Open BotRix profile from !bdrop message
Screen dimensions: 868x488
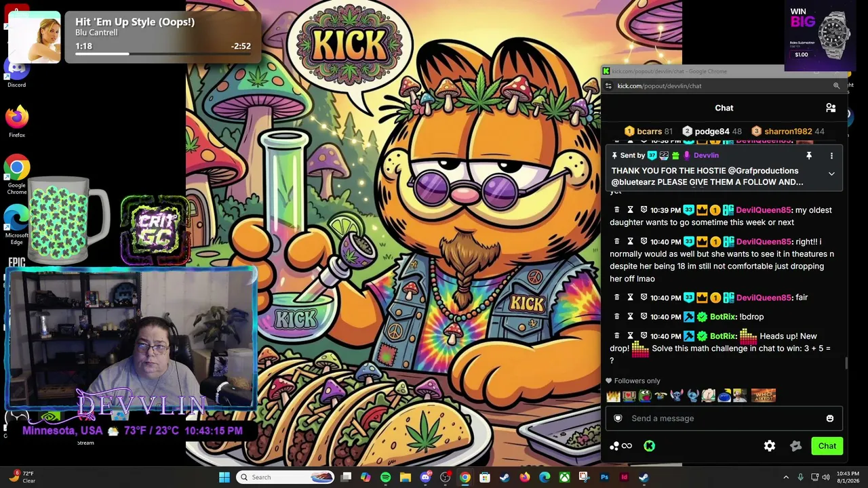(723, 317)
